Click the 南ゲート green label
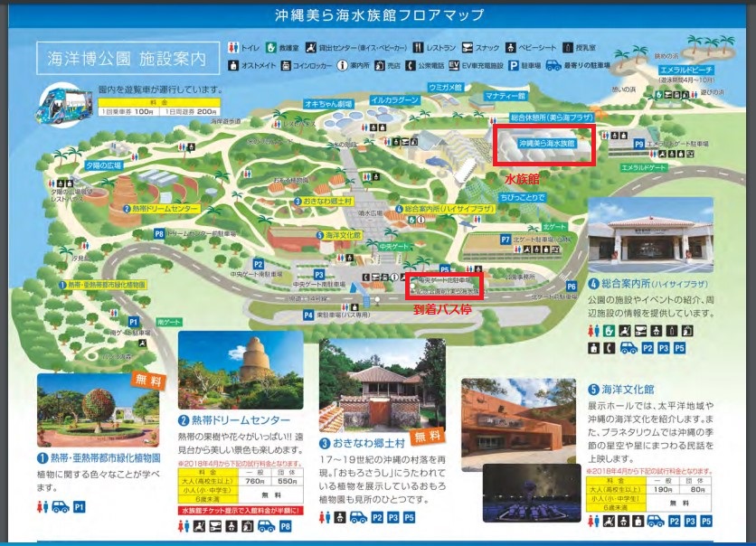The height and width of the screenshot is (546, 756). [x=169, y=322]
